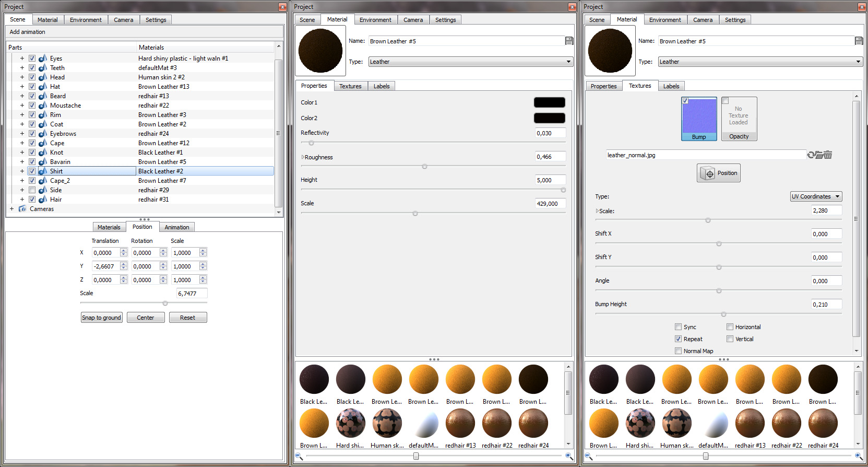The width and height of the screenshot is (868, 467).
Task: Switch to the Animation tab
Action: point(177,227)
